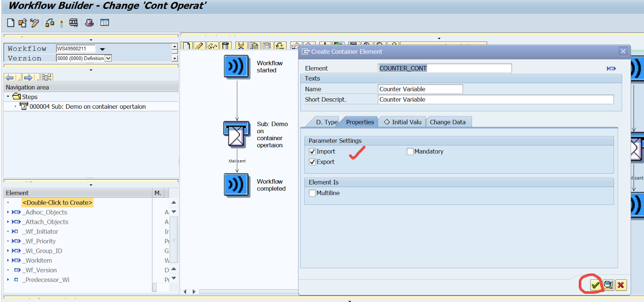
Task: Click the Name text field
Action: click(x=420, y=89)
